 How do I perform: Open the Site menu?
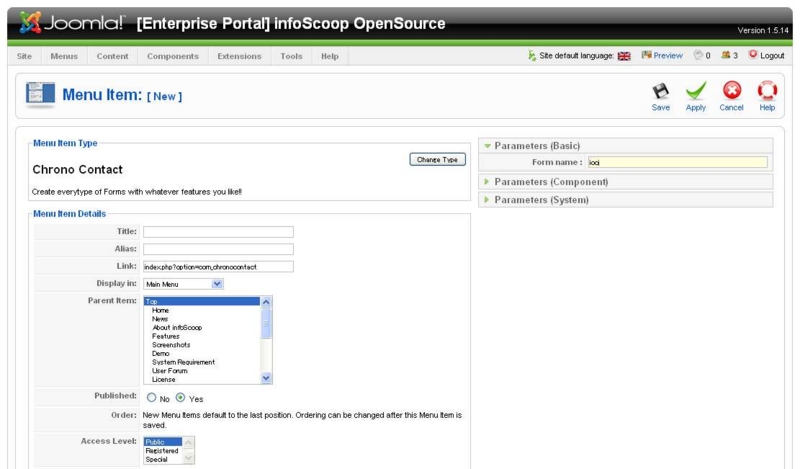[x=24, y=56]
